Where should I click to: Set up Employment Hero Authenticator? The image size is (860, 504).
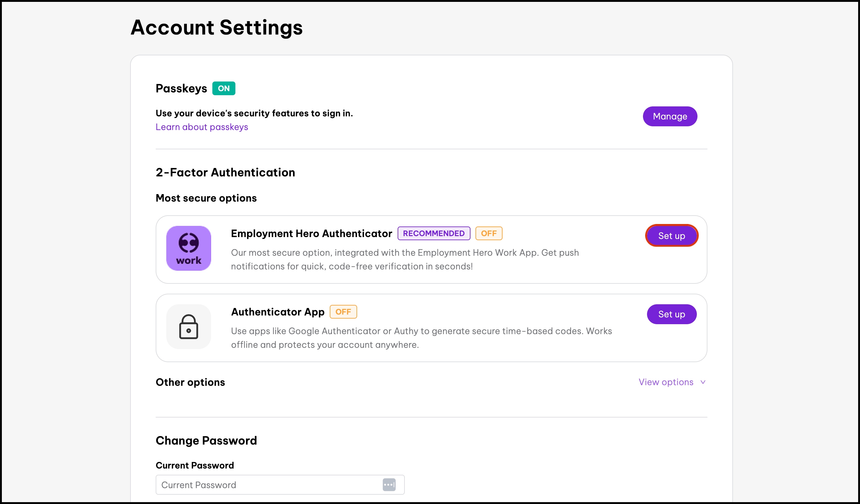pos(671,236)
